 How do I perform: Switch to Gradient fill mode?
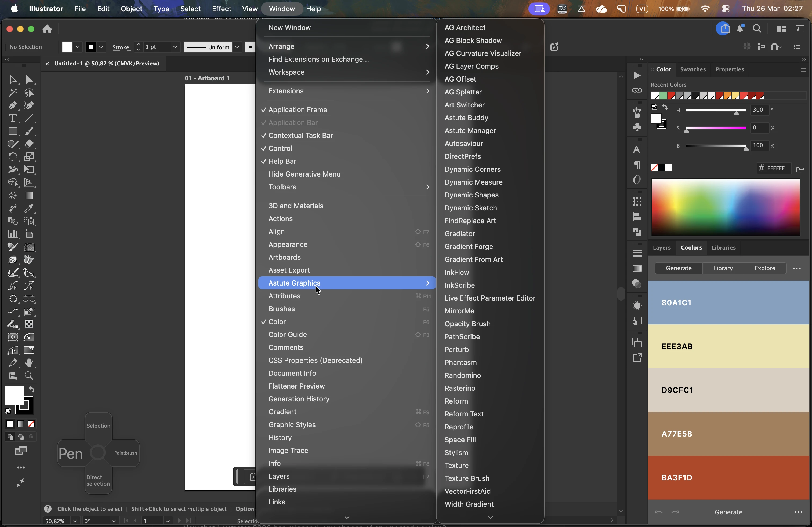pos(21,424)
